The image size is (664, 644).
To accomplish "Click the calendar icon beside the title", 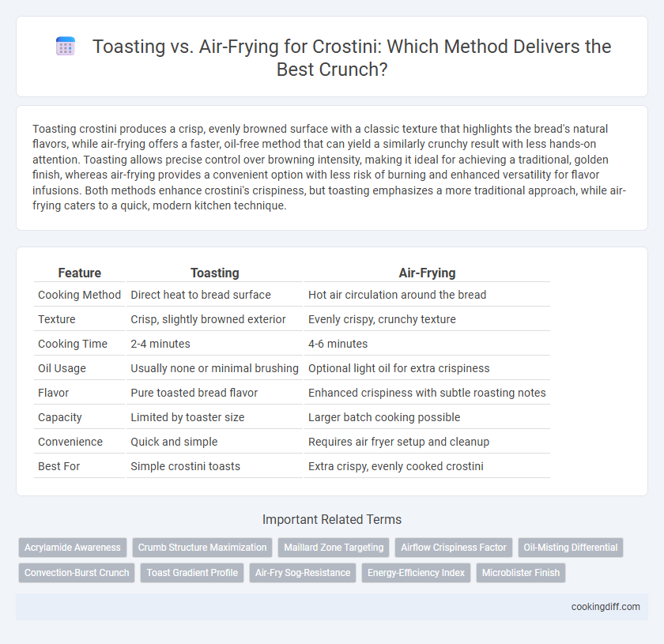I will (x=66, y=46).
